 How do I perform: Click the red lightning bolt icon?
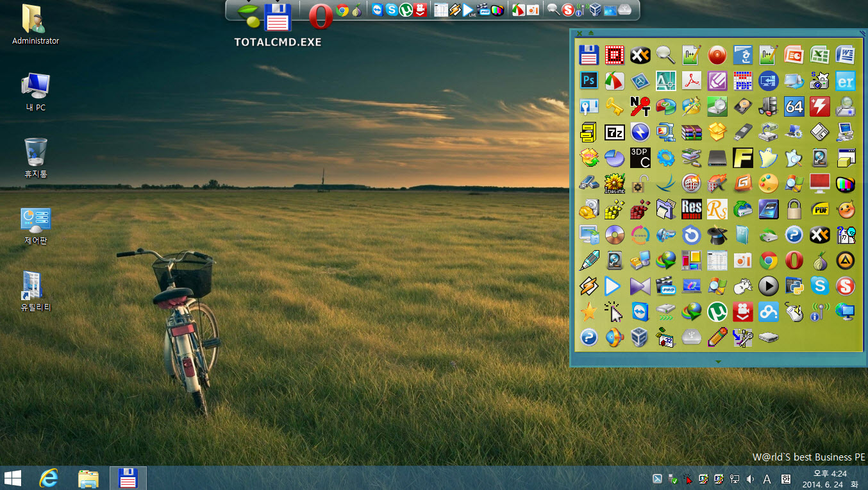(x=819, y=106)
